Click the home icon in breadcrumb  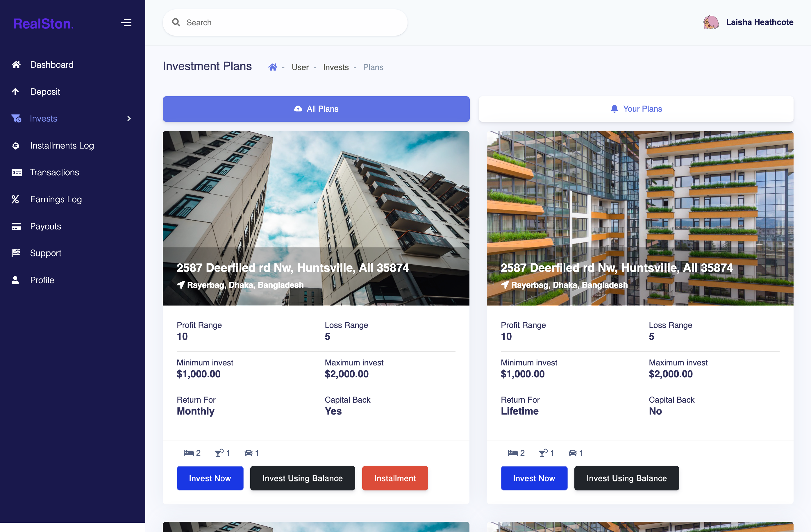(273, 67)
